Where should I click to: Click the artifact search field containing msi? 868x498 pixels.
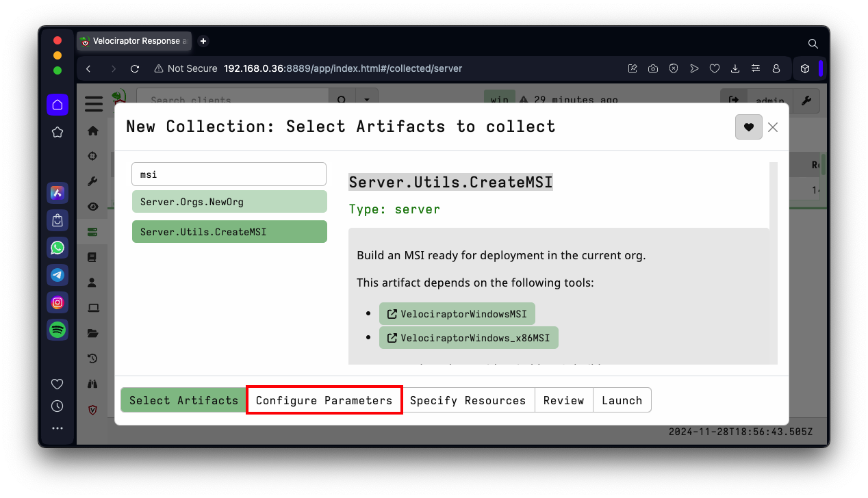pos(229,174)
